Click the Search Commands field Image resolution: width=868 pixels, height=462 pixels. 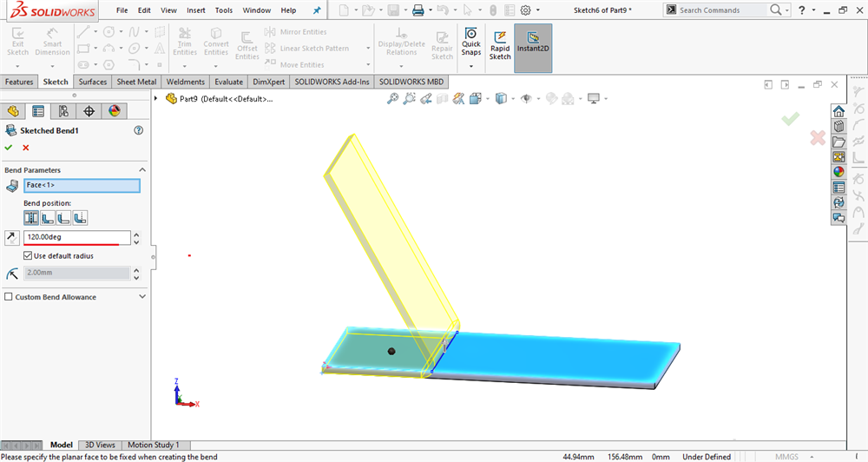click(x=723, y=10)
